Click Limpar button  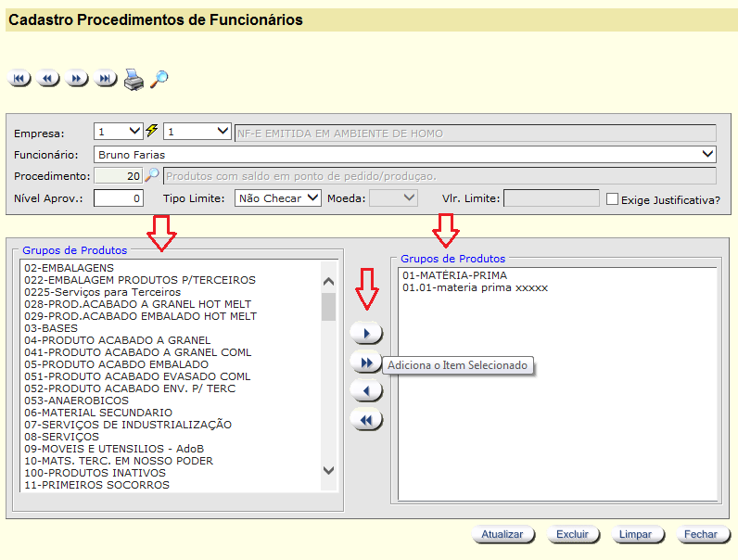[x=636, y=535]
